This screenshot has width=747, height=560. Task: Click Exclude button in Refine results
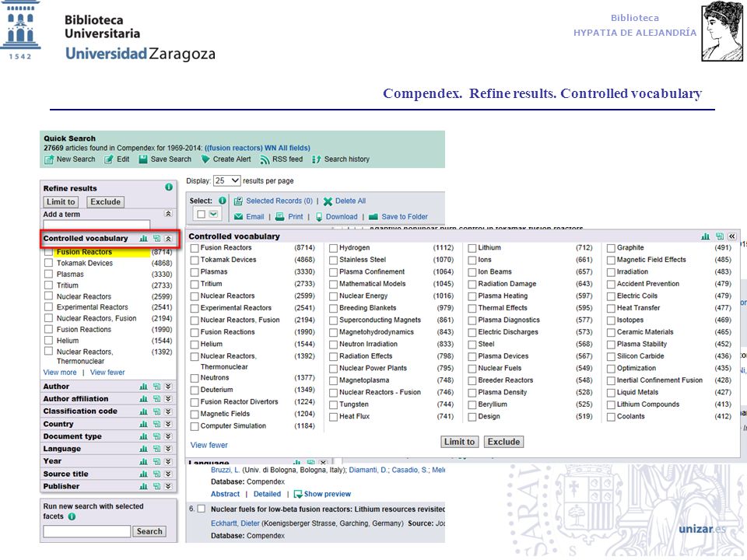point(106,202)
